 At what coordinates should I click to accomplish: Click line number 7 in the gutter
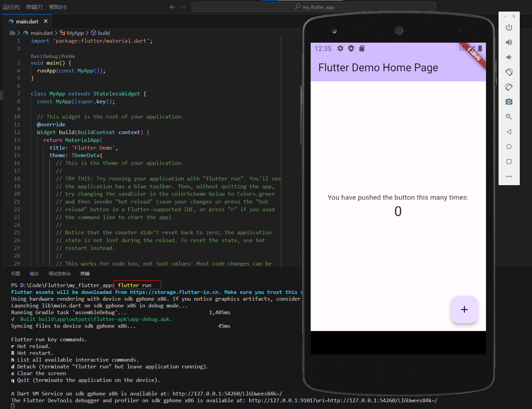[18, 94]
